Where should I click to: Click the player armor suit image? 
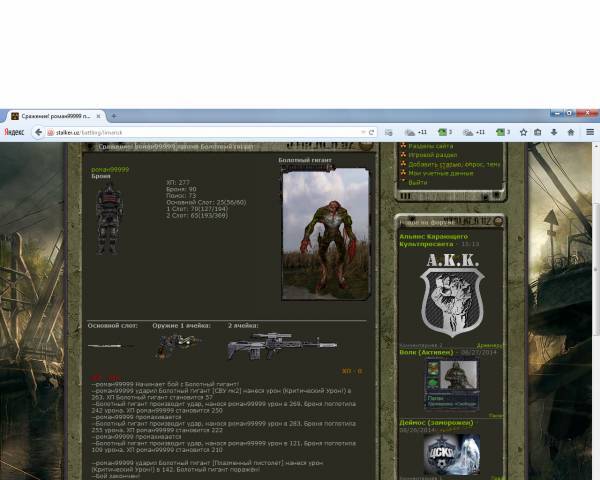(x=109, y=219)
